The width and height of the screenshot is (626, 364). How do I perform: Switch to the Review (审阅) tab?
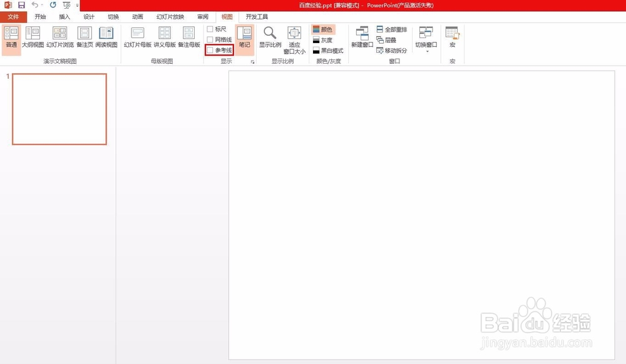click(203, 17)
